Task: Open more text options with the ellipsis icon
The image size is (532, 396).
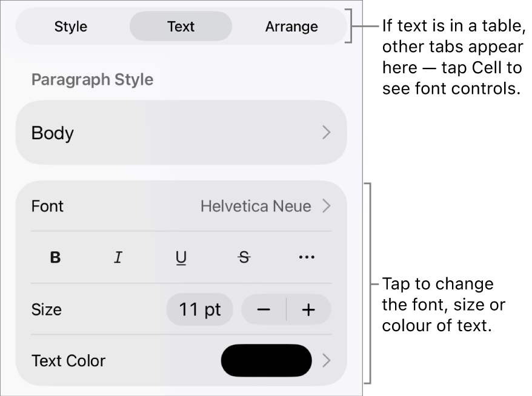Action: [306, 257]
